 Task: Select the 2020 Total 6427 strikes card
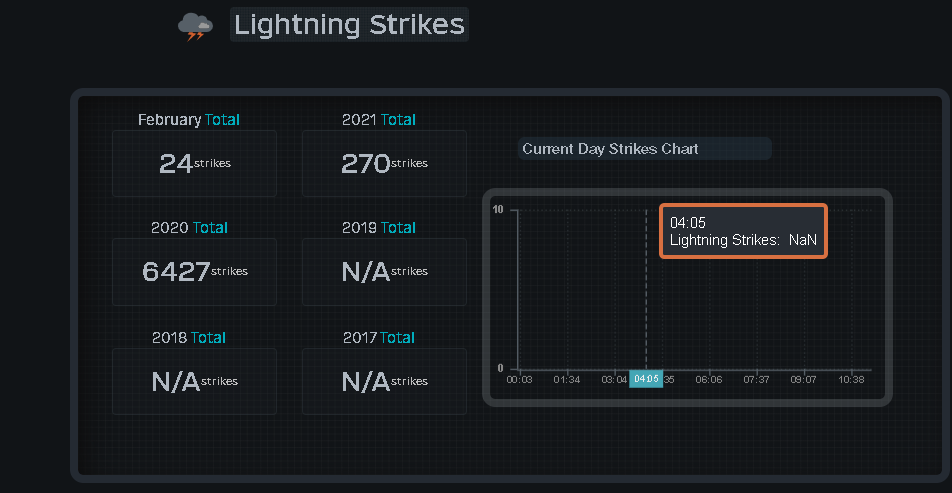pyautogui.click(x=194, y=271)
